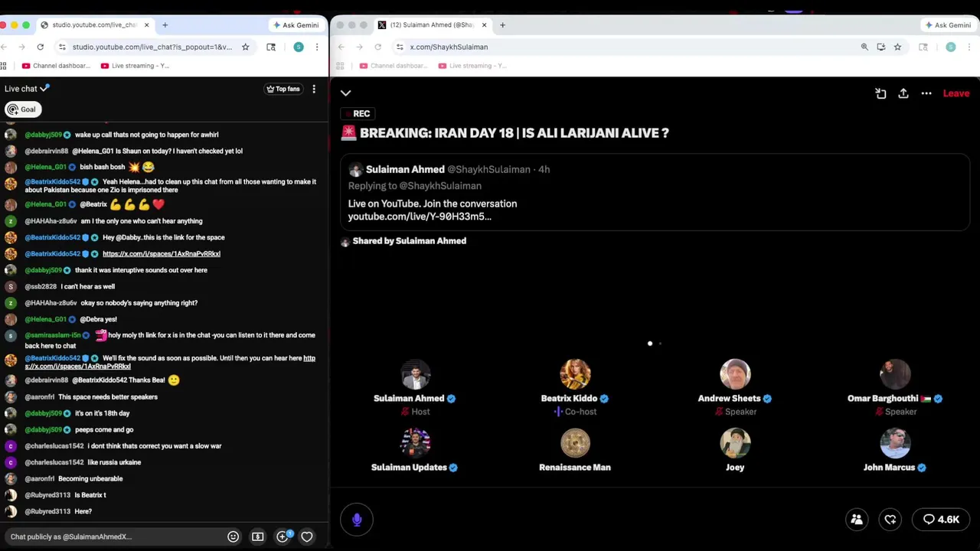
Task: Click install app icon in X address bar
Action: click(881, 47)
